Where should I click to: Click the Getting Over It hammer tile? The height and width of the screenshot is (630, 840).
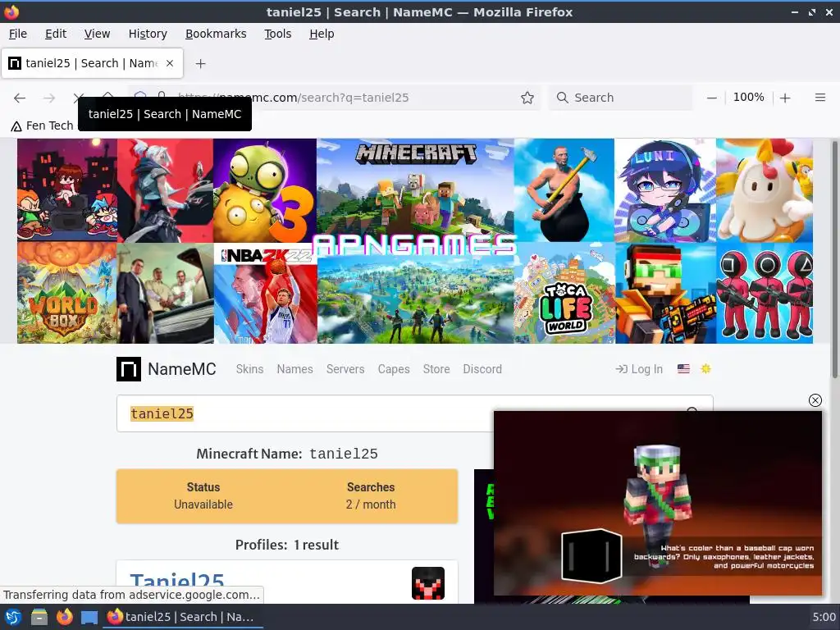point(564,190)
